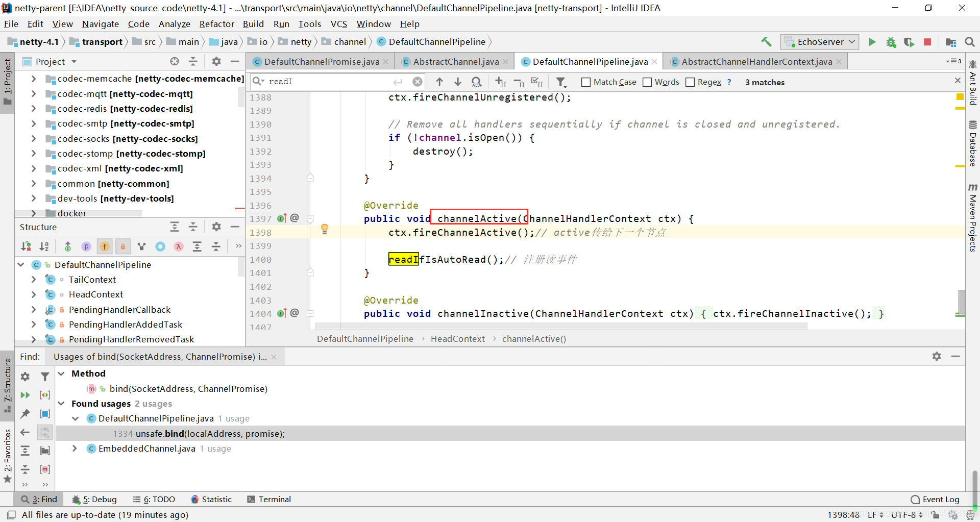This screenshot has width=980, height=522.
Task: Click the editor horizontal scrollbar
Action: tap(561, 326)
